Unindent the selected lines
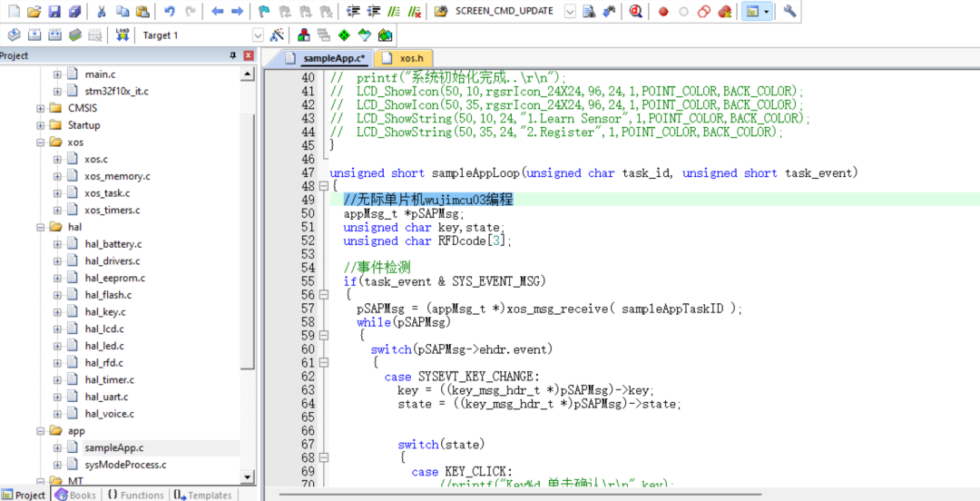This screenshot has width=980, height=501. [374, 11]
